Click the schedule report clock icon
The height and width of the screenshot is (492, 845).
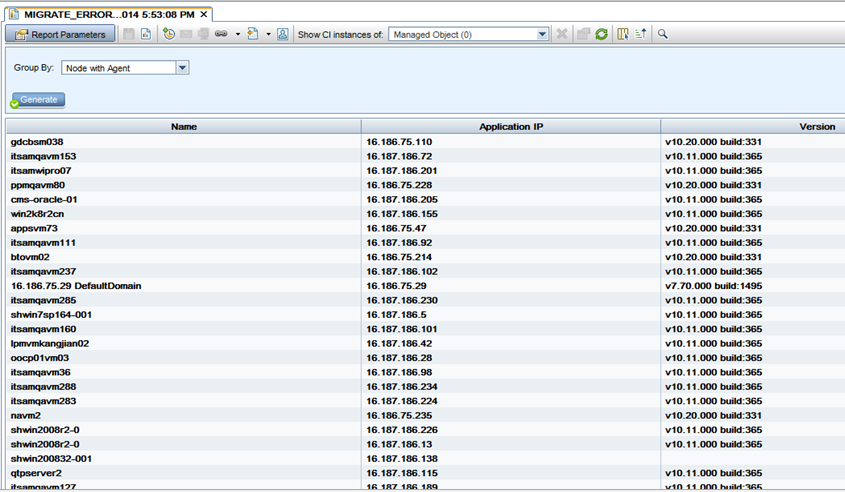coord(169,34)
